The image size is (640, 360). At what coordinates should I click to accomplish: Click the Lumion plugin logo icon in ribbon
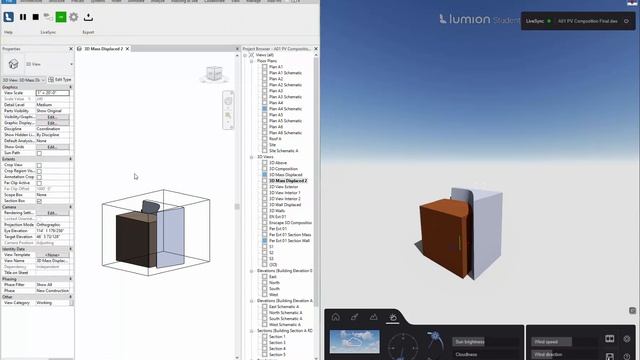[x=9, y=17]
